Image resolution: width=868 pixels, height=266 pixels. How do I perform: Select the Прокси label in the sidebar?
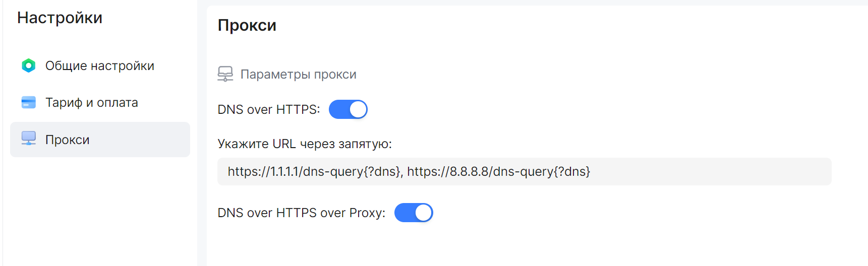[x=67, y=140]
